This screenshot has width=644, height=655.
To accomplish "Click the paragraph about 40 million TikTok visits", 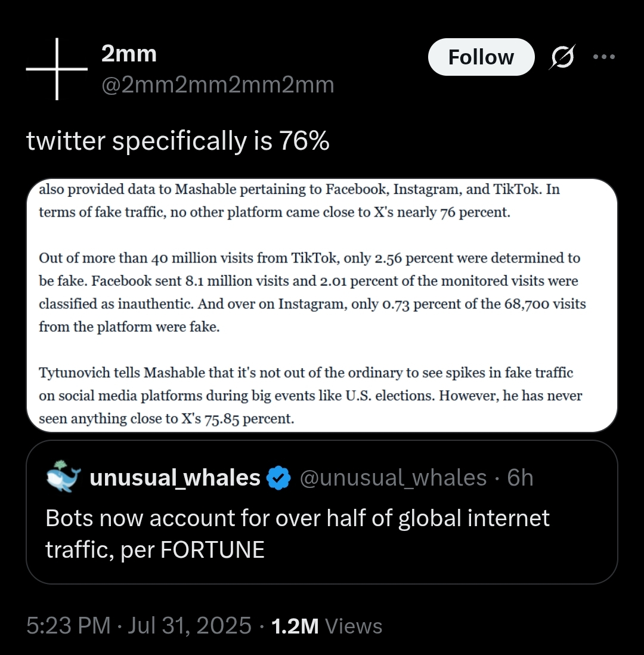I will point(312,292).
